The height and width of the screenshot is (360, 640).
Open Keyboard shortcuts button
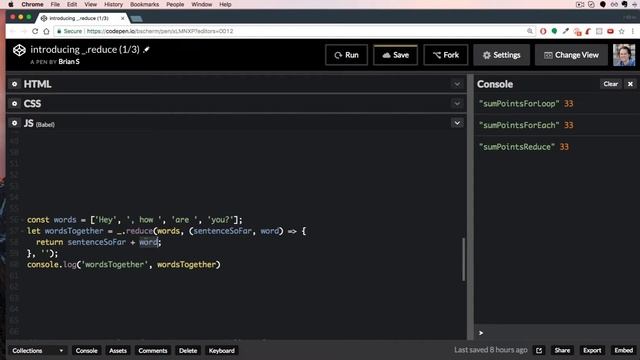coord(222,350)
